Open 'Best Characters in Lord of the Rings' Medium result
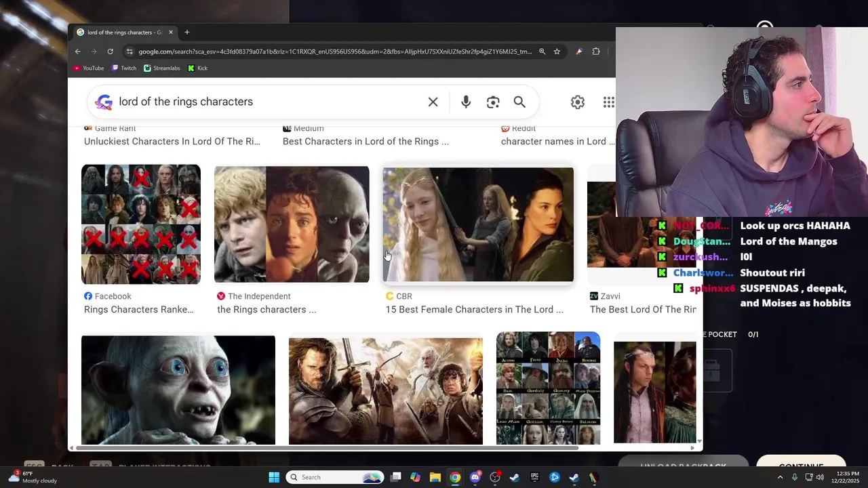This screenshot has width=868, height=488. pyautogui.click(x=366, y=142)
